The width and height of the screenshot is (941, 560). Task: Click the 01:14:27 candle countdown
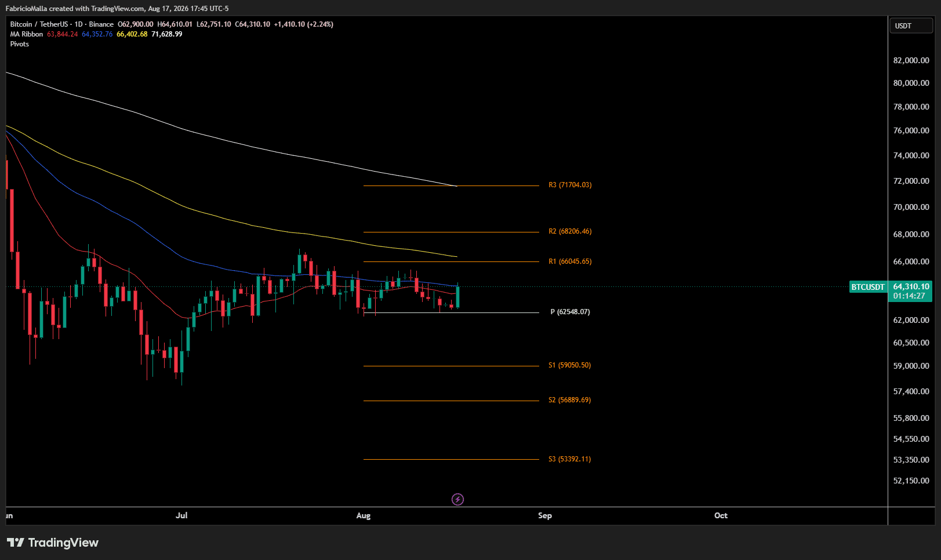pos(909,296)
